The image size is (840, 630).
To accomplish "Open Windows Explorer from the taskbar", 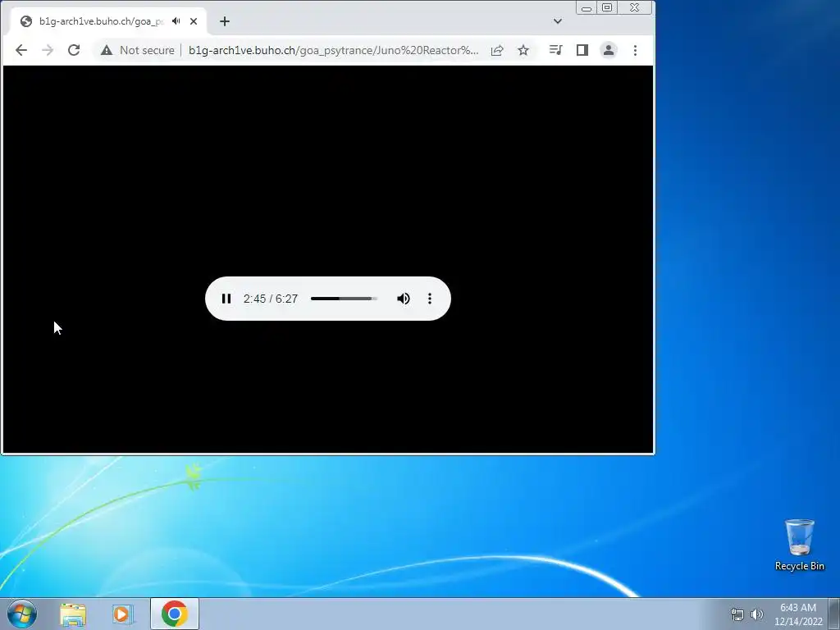I will tap(73, 614).
